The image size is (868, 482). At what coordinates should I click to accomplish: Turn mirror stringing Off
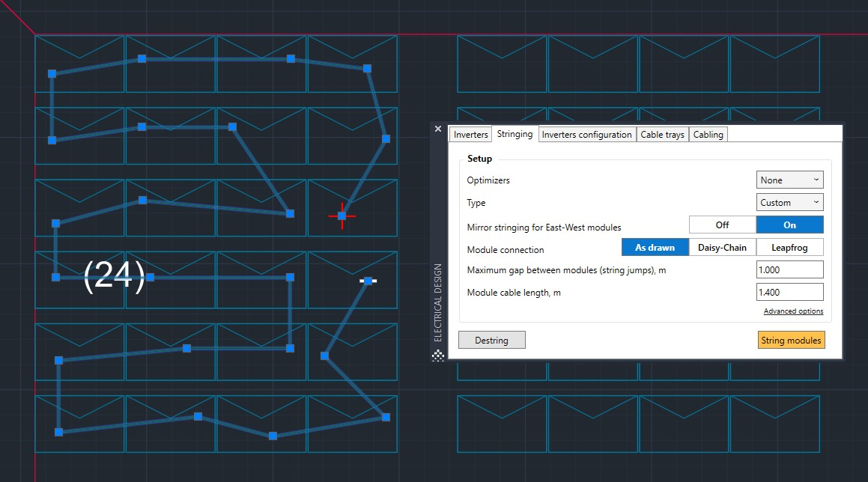pyautogui.click(x=722, y=225)
